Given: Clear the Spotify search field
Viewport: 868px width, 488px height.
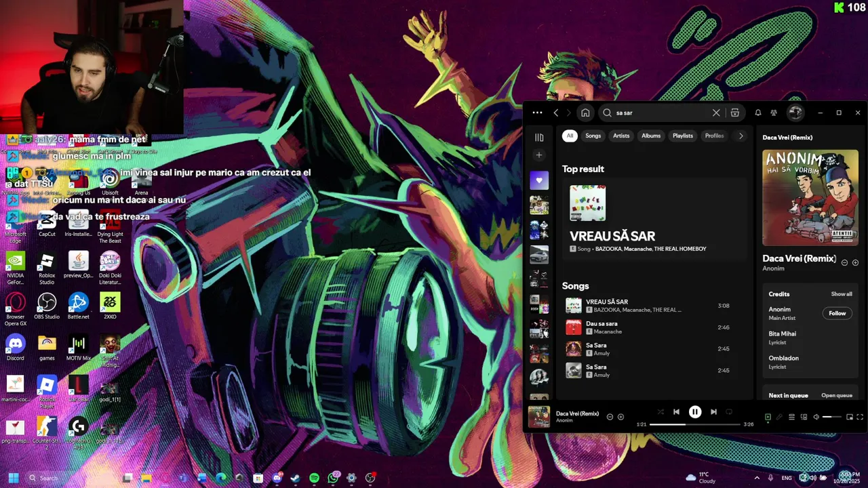Looking at the screenshot, I should 716,113.
